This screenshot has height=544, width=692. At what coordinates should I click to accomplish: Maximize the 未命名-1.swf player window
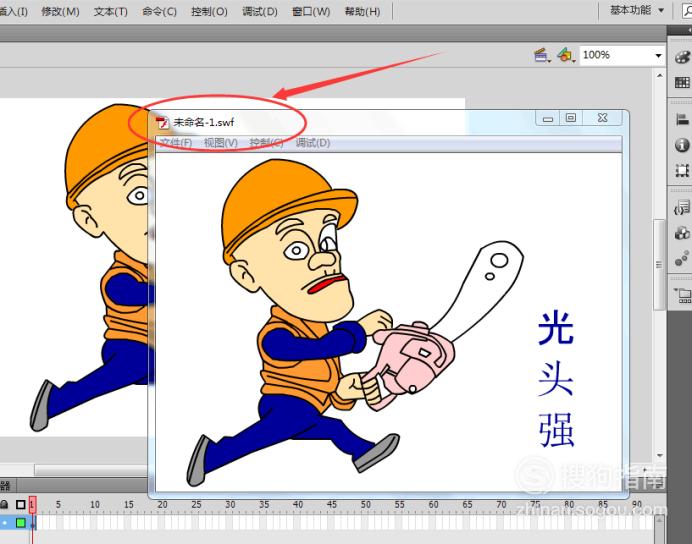[x=571, y=118]
